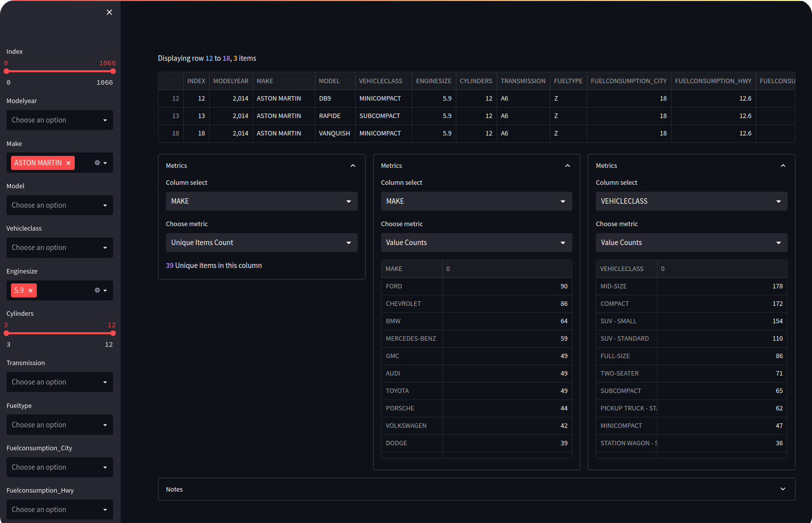Collapse the first Metrics panel
Viewport: 812px width, 523px height.
pyautogui.click(x=353, y=166)
